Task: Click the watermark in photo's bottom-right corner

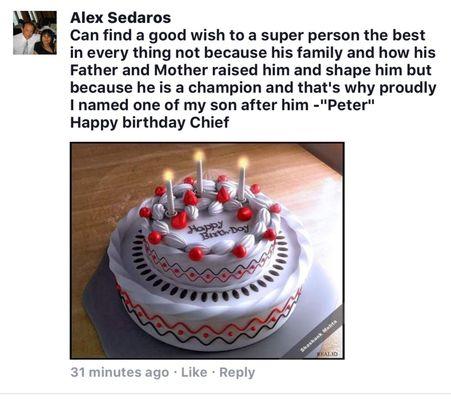Action: point(319,338)
